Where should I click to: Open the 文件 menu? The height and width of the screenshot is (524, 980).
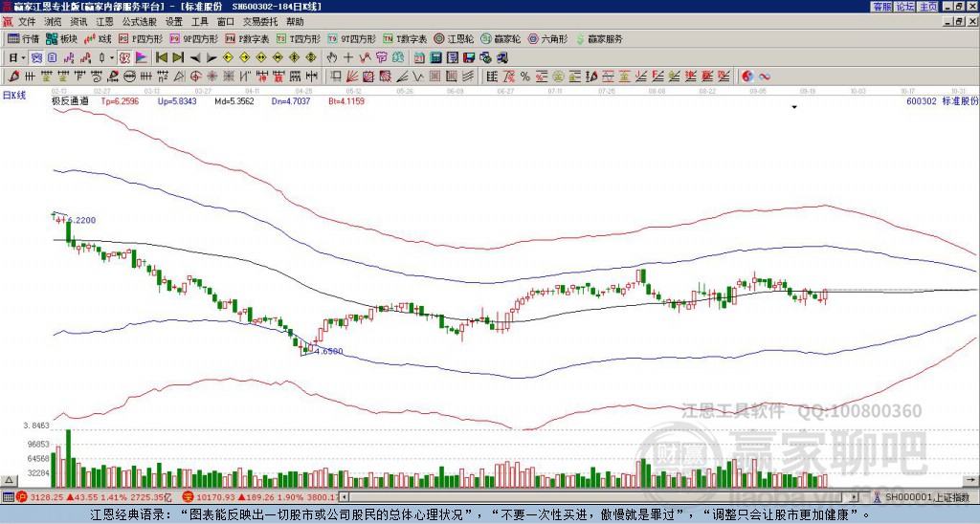(27, 22)
